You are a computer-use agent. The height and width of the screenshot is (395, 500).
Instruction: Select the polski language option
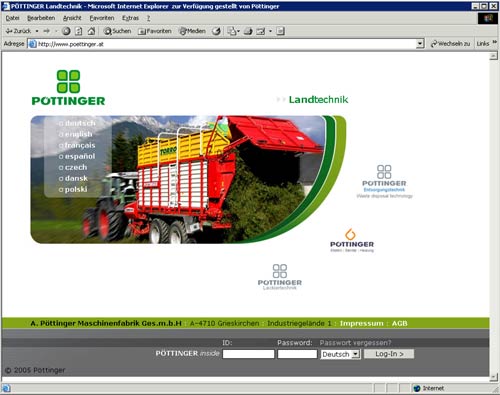(73, 189)
